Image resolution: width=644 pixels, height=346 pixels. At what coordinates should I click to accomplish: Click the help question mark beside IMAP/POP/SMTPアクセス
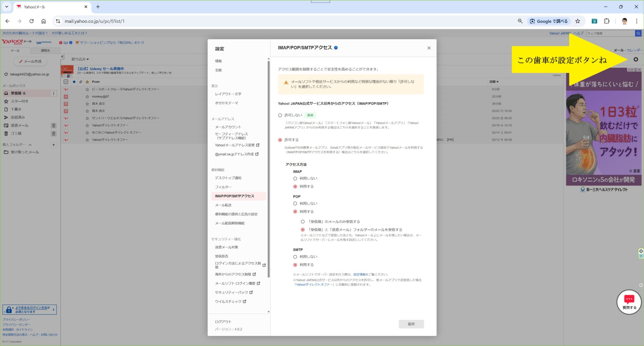(336, 48)
